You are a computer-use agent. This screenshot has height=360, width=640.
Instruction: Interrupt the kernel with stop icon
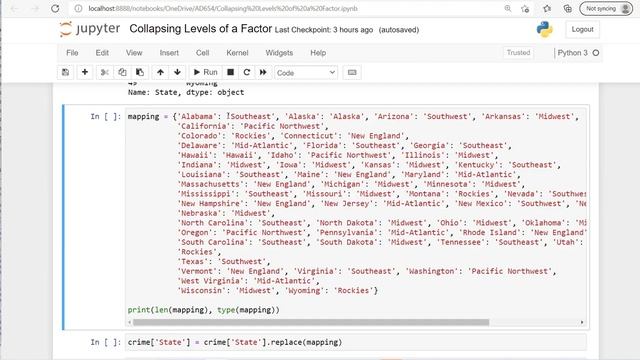pyautogui.click(x=230, y=72)
